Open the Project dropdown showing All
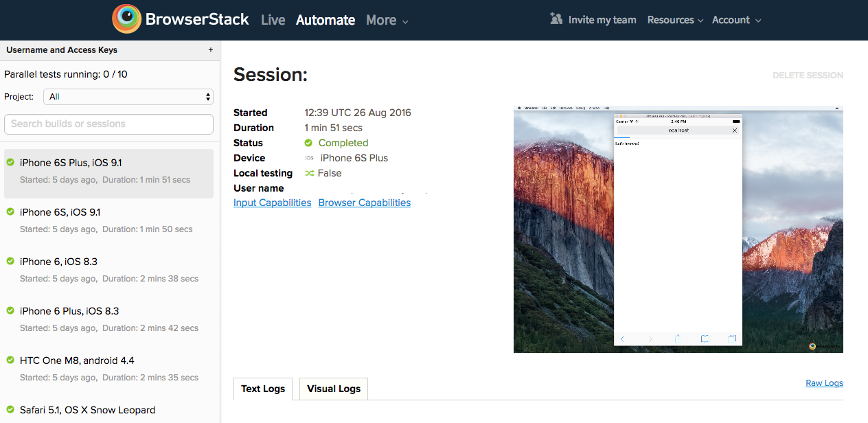 point(128,97)
